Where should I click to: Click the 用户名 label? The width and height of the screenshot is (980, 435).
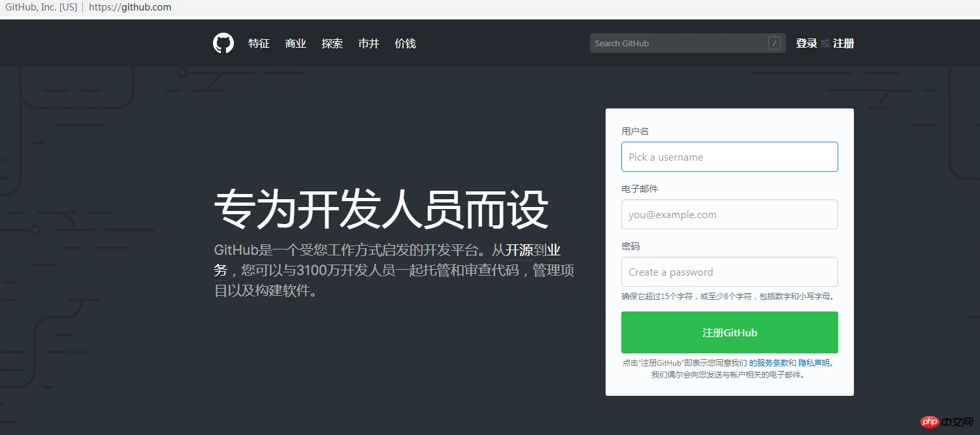635,131
